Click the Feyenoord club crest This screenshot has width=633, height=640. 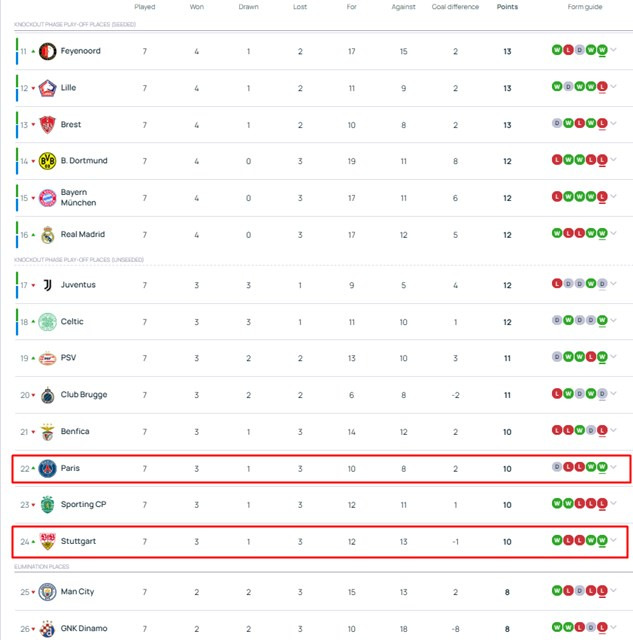click(x=47, y=51)
